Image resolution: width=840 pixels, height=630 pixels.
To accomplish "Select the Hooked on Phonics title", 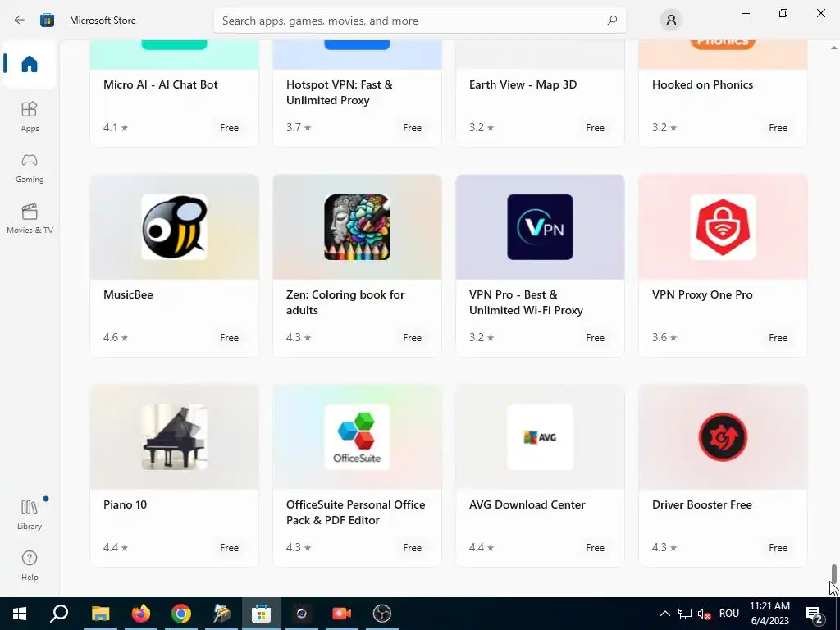I will point(702,84).
